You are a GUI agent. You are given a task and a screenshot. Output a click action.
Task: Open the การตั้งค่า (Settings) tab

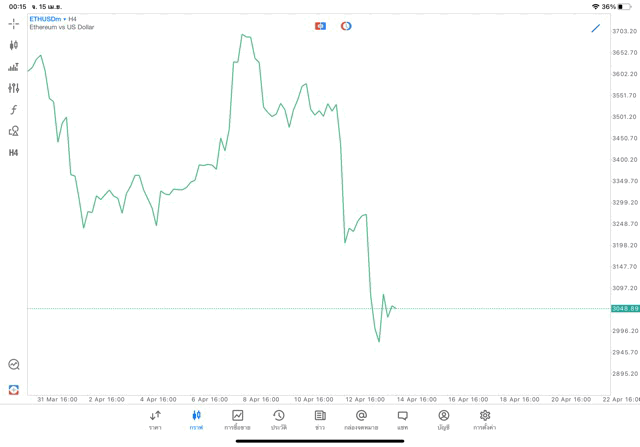click(485, 419)
